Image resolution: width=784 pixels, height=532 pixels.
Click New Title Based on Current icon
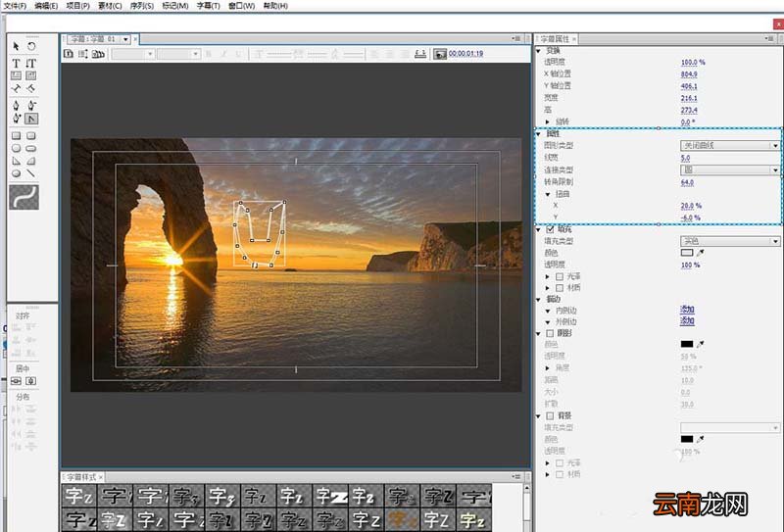[69, 54]
